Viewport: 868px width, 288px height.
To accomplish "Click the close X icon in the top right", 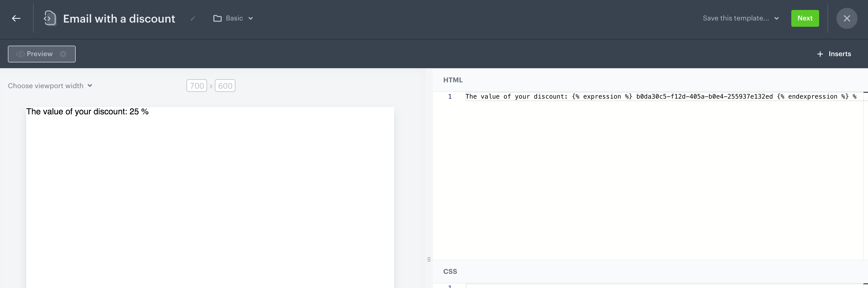I will pyautogui.click(x=847, y=19).
